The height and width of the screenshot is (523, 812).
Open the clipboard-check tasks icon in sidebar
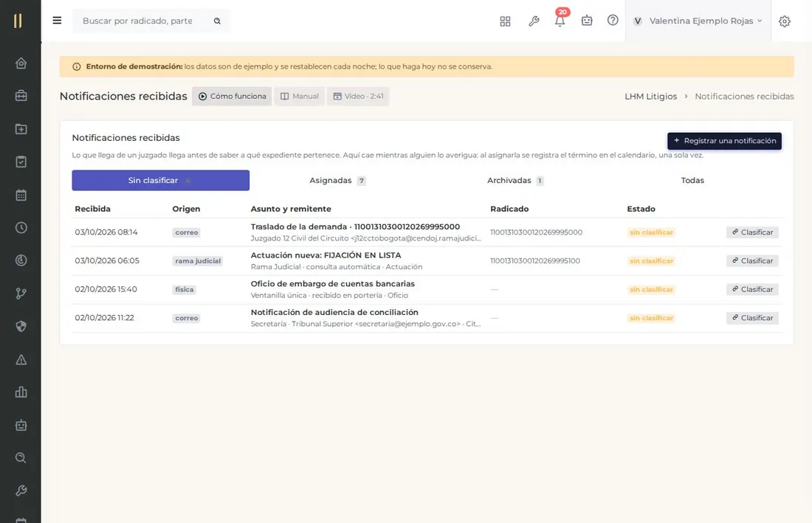[21, 162]
